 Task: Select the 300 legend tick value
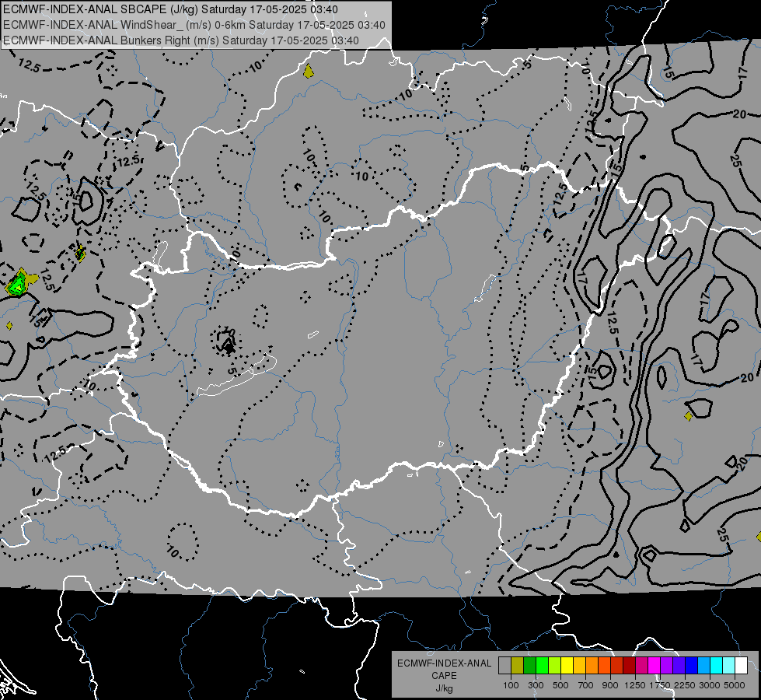coord(536,685)
